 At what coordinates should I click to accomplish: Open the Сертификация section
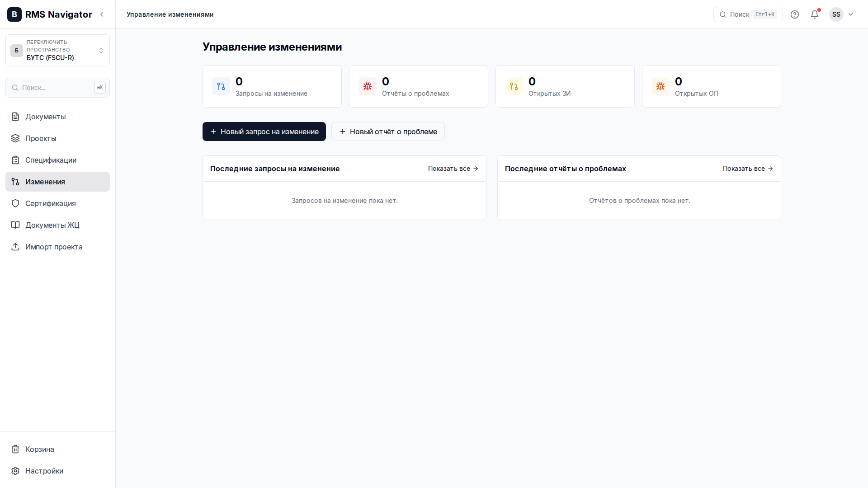point(57,203)
